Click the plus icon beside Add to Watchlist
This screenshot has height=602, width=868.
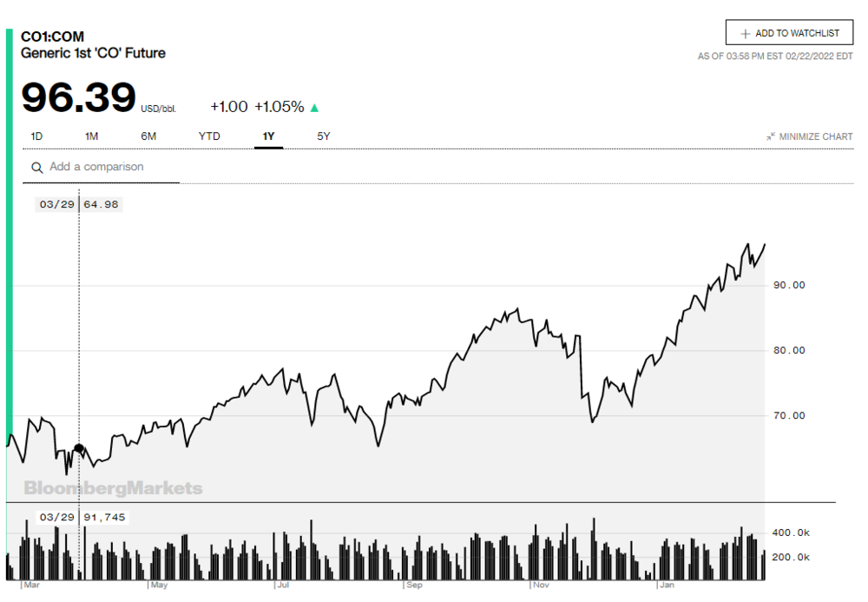pyautogui.click(x=745, y=34)
